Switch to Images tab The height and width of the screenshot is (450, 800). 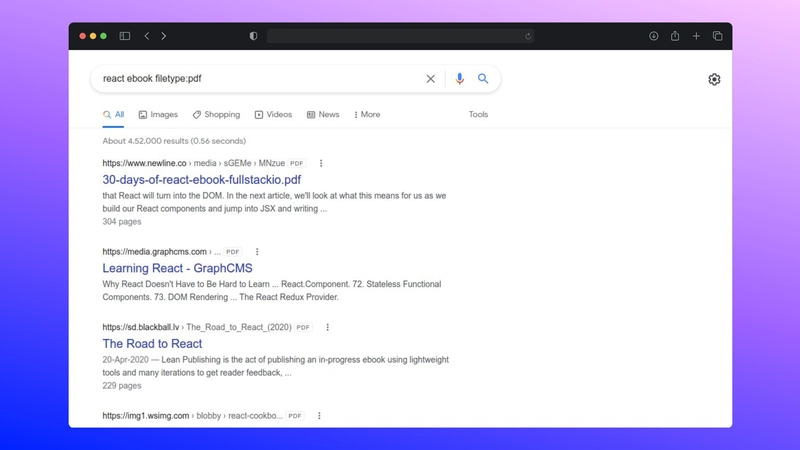tap(158, 115)
